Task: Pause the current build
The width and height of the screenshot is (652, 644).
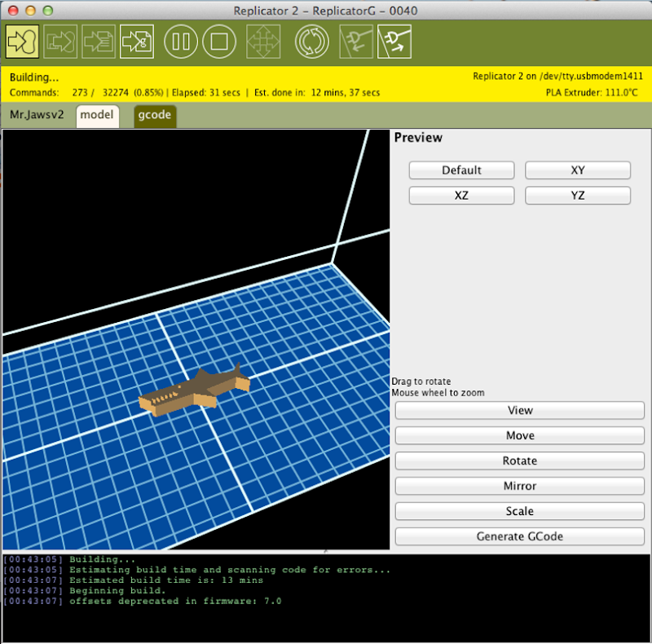Action: 181,42
